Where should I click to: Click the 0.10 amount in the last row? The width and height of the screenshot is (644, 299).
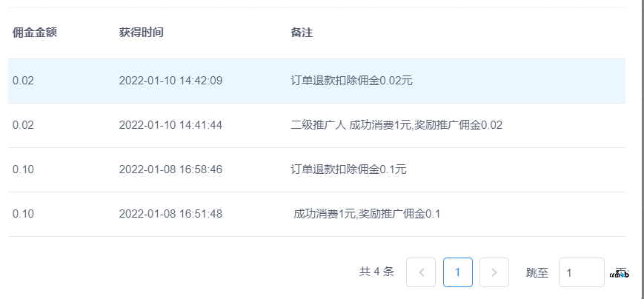click(x=23, y=214)
